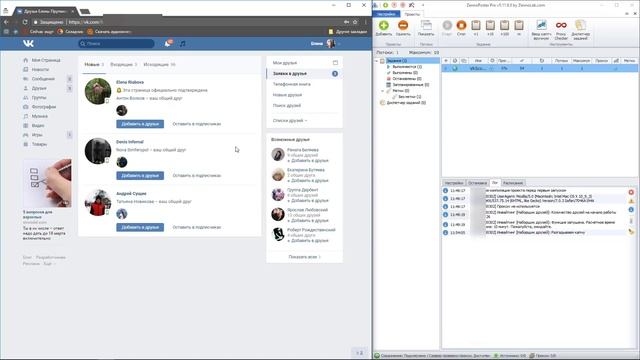Open Мои друзья in VK right menu
Viewport: 640px width, 360px height.
coord(285,63)
